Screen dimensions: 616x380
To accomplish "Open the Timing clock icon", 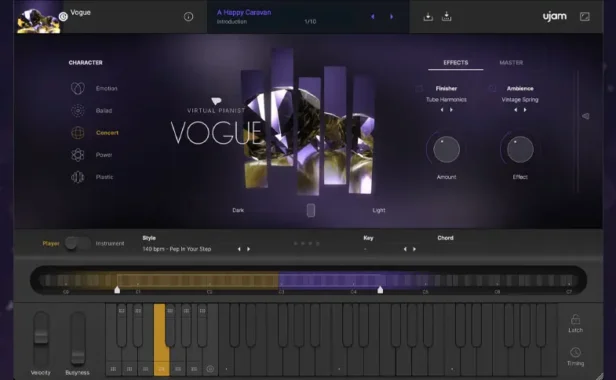I will tap(575, 352).
